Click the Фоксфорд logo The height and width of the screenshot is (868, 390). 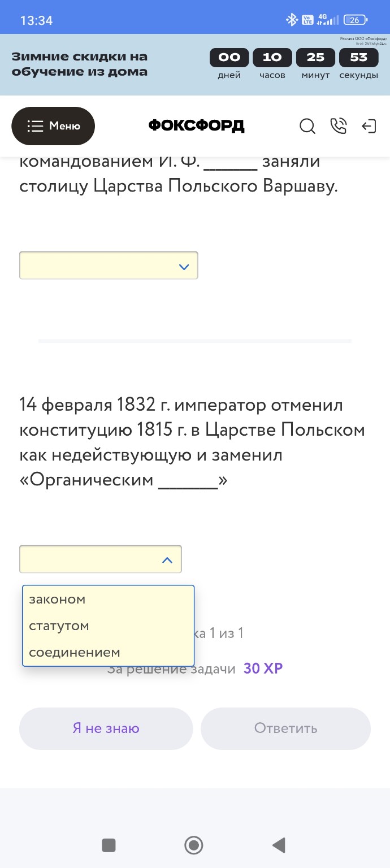pos(195,125)
